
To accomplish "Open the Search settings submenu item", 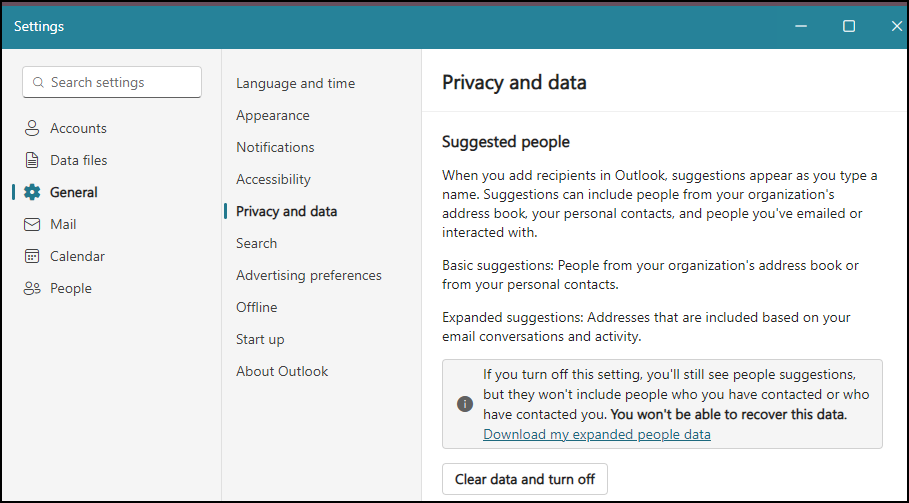I will click(x=257, y=243).
